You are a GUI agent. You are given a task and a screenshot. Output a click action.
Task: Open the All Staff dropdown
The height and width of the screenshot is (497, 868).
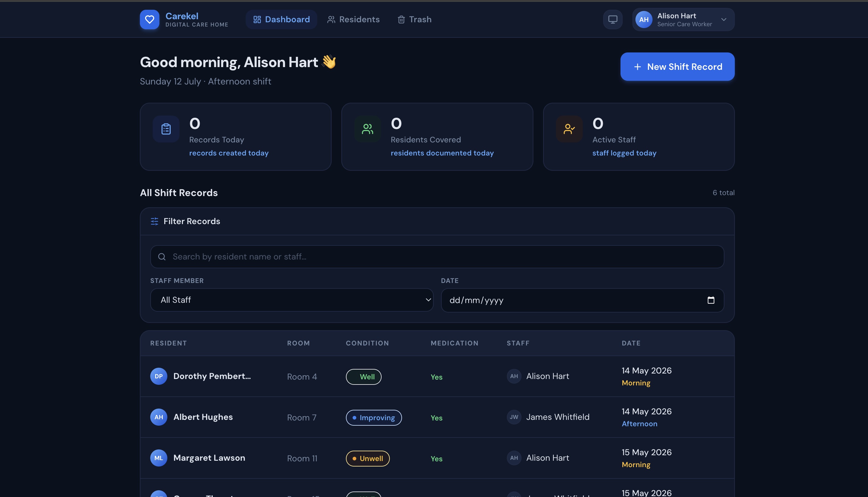click(x=292, y=300)
